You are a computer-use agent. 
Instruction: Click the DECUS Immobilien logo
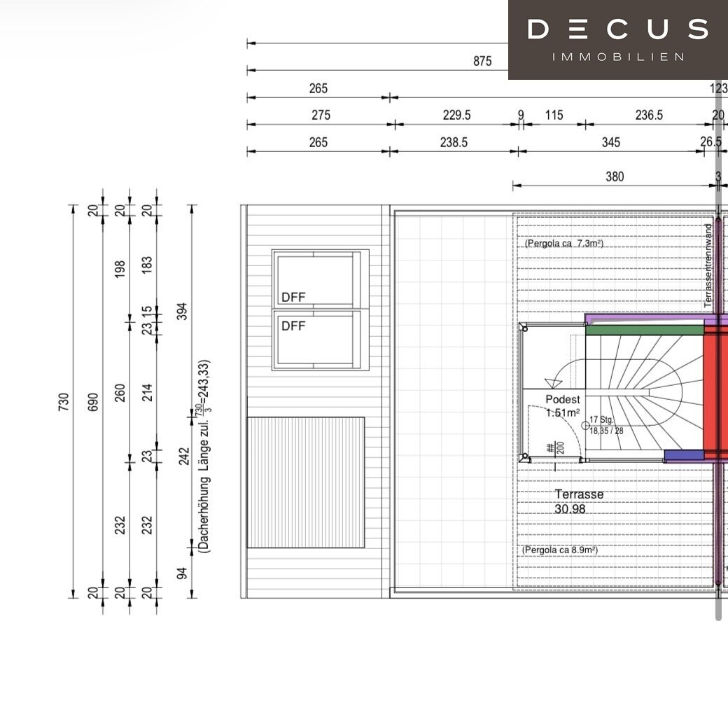click(x=617, y=39)
